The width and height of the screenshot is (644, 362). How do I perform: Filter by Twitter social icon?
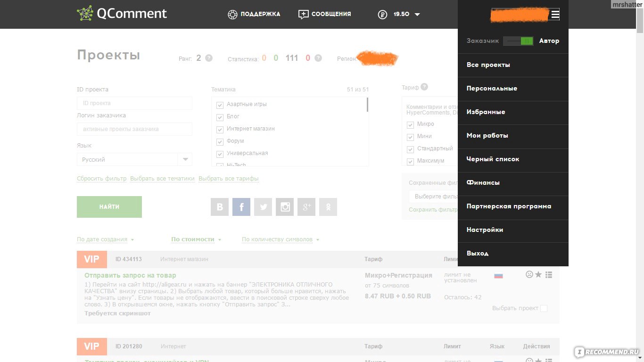(x=263, y=207)
